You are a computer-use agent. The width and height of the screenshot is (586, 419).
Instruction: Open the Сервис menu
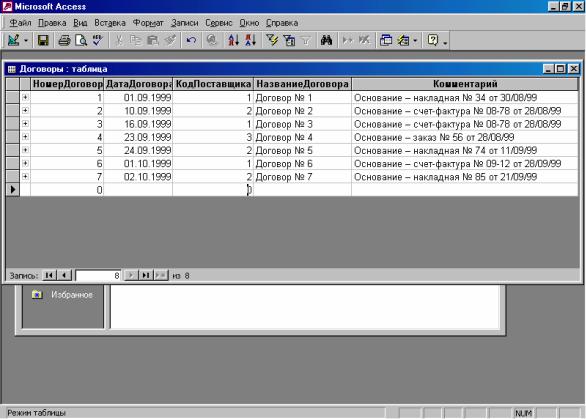[x=219, y=23]
